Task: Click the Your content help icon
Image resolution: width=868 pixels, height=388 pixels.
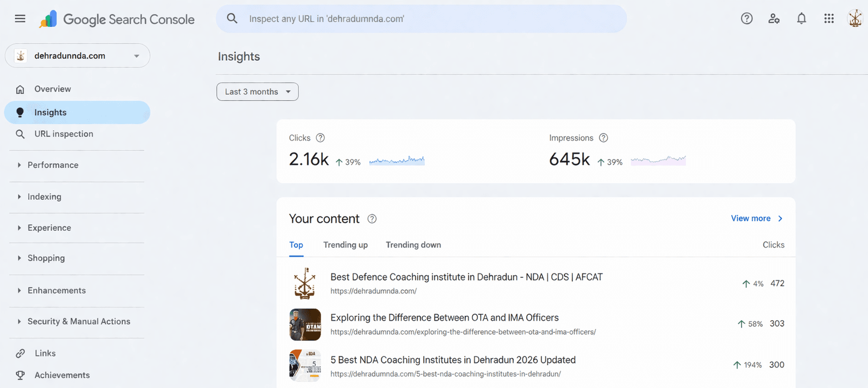Action: point(372,219)
